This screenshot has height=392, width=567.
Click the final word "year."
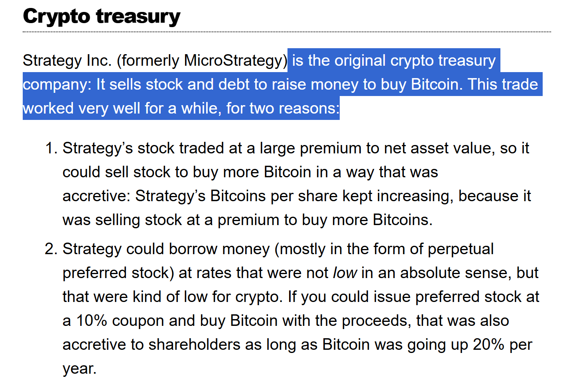(79, 368)
